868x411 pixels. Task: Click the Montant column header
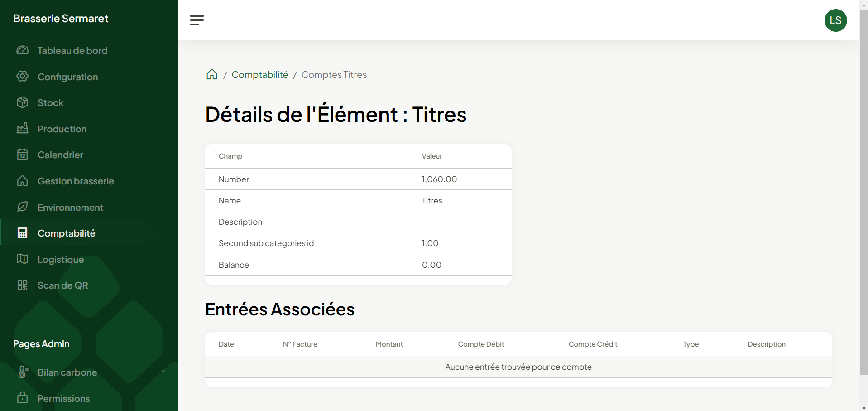click(389, 344)
